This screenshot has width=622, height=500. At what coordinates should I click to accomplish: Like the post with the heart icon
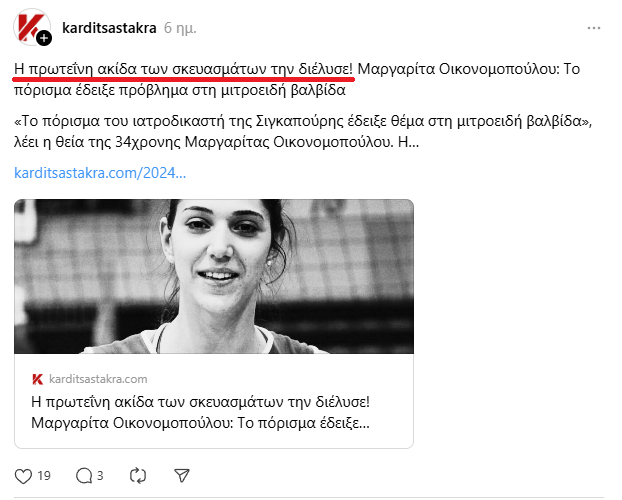click(x=23, y=476)
